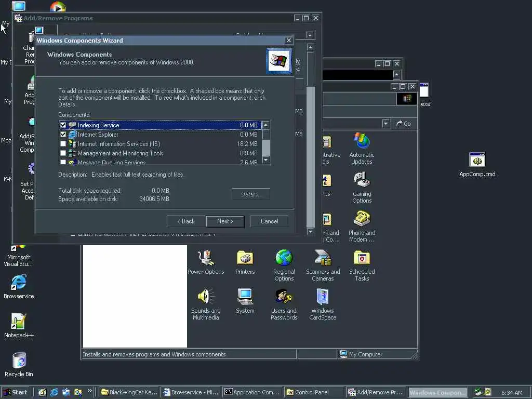
Task: Click the Windows flag logo in Control Panel
Action: [x=407, y=99]
